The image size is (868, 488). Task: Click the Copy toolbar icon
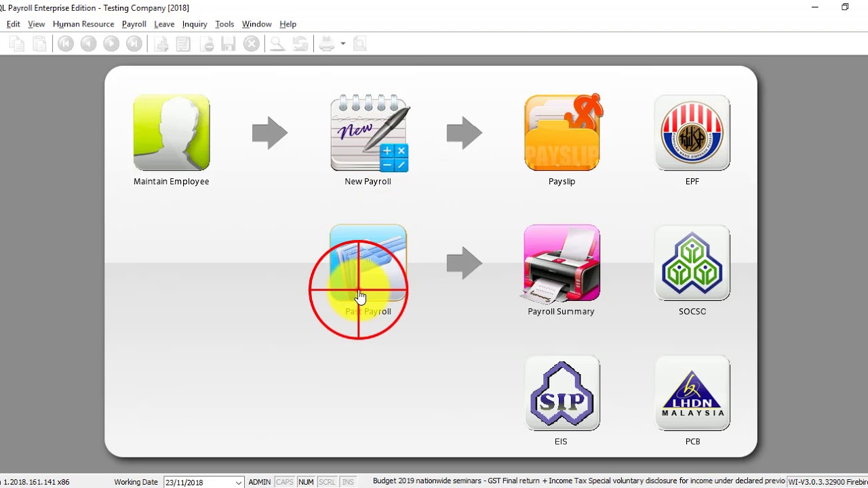tap(17, 44)
